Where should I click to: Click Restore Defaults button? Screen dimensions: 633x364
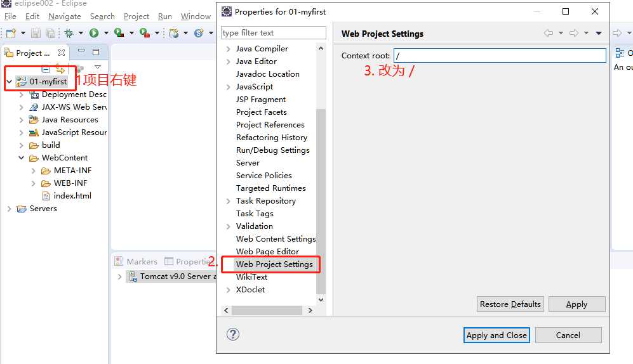(510, 304)
